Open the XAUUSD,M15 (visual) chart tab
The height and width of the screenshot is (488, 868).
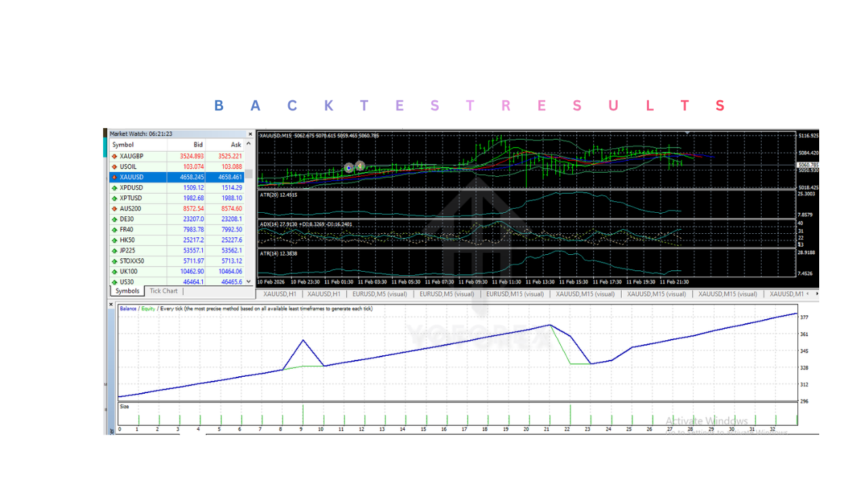[x=587, y=294]
